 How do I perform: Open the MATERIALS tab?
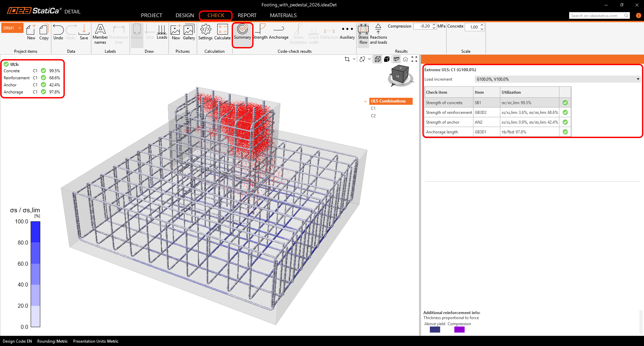coord(283,15)
